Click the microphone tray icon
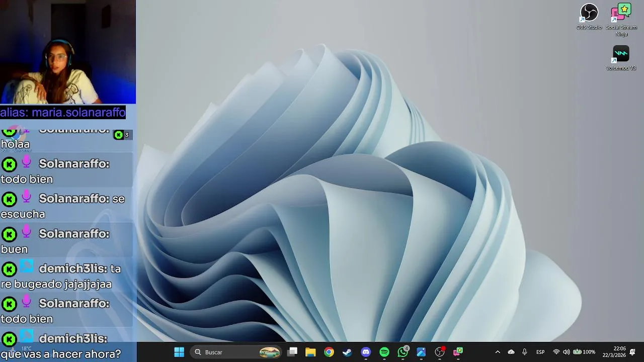 (x=525, y=352)
